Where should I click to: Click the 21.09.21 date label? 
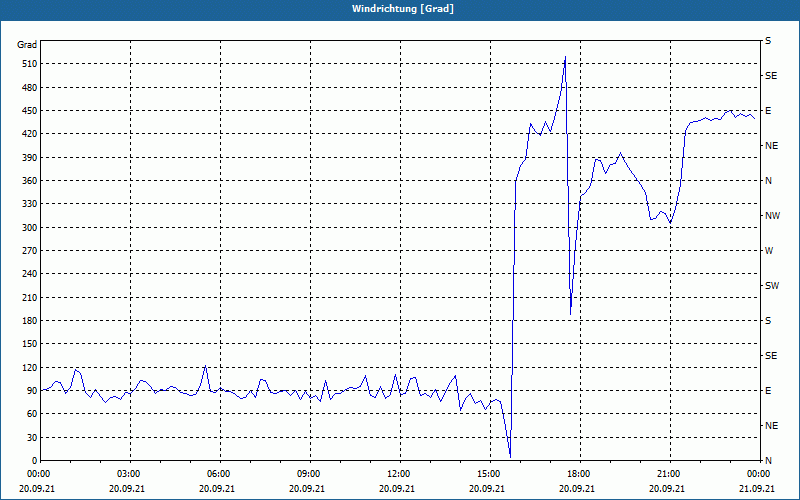pos(757,489)
